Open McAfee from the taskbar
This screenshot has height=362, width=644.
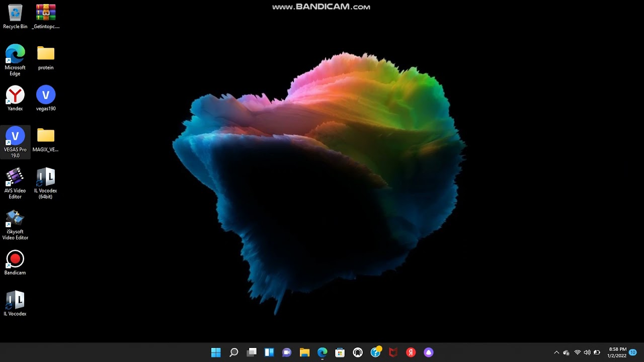pos(393,352)
